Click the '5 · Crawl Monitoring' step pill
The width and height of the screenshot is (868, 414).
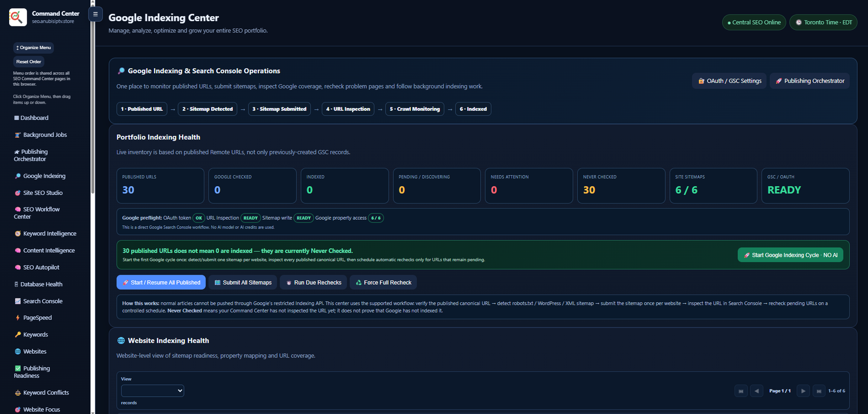(x=415, y=109)
